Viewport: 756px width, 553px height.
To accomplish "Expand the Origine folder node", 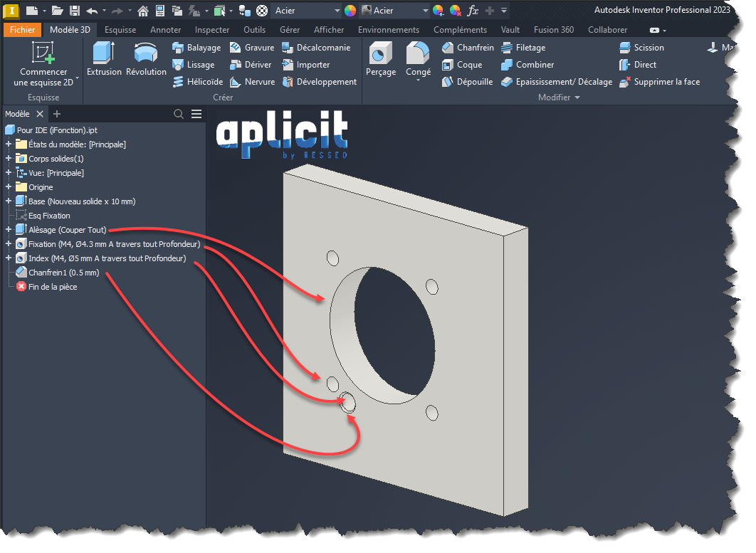I will pyautogui.click(x=9, y=187).
